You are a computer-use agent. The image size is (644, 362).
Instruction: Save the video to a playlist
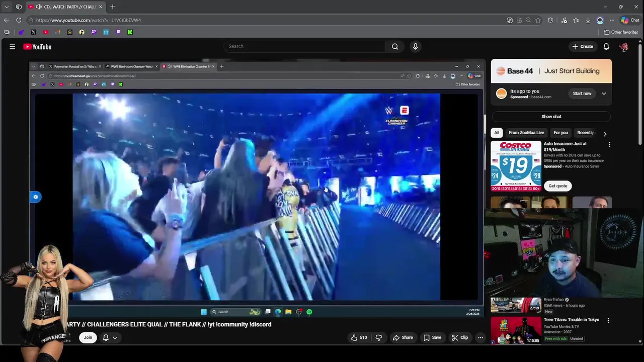click(x=432, y=337)
